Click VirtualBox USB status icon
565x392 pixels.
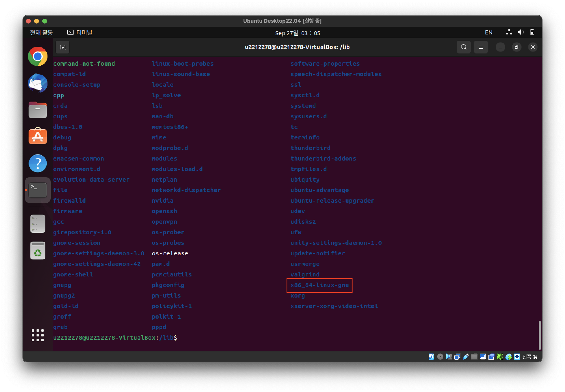(466, 357)
